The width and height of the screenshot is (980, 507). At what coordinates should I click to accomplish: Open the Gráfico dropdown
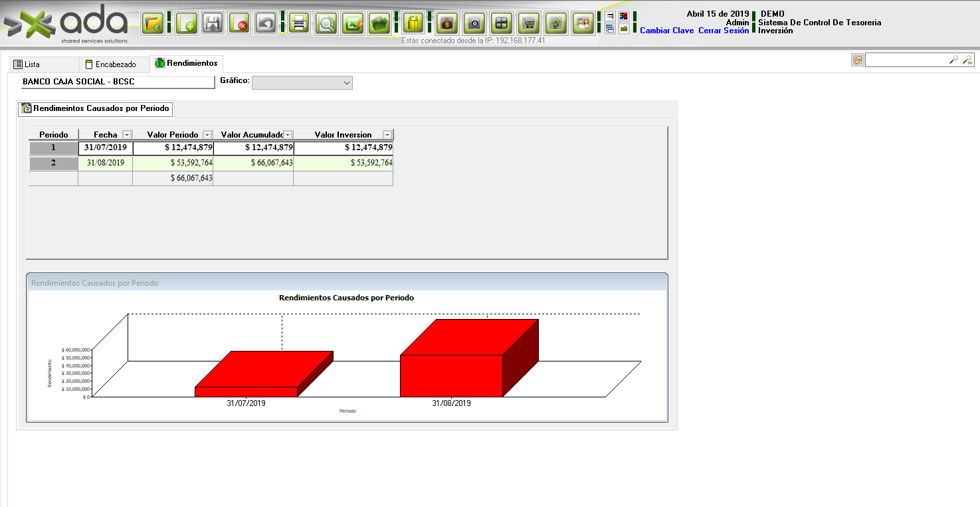(302, 82)
